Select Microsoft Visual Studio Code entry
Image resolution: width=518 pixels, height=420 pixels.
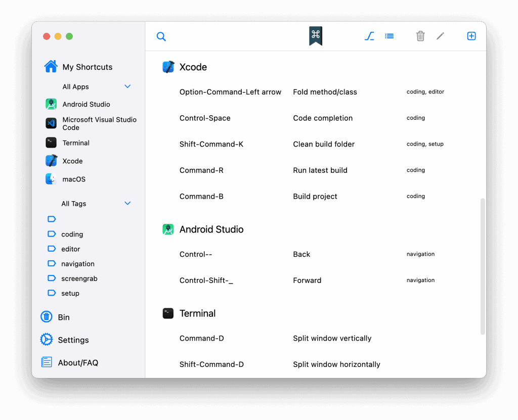(99, 123)
